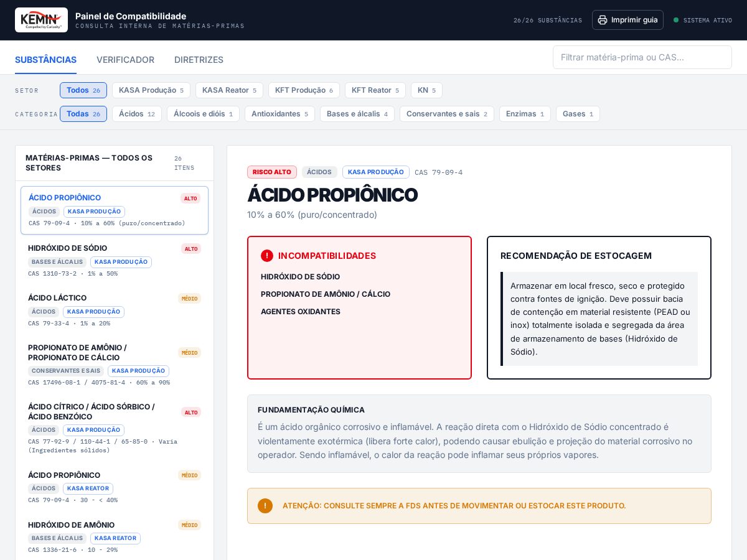
Task: Click the Ácidos tag in detail header
Action: [319, 172]
